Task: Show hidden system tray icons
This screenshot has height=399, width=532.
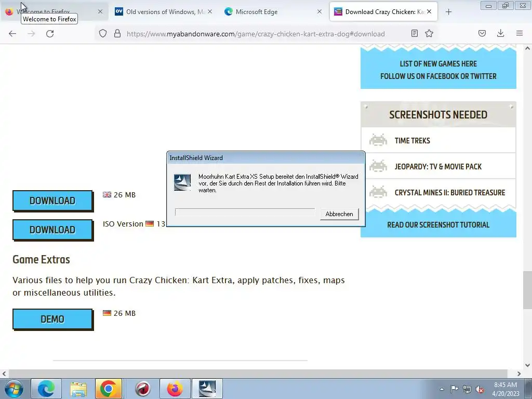Action: click(x=442, y=389)
